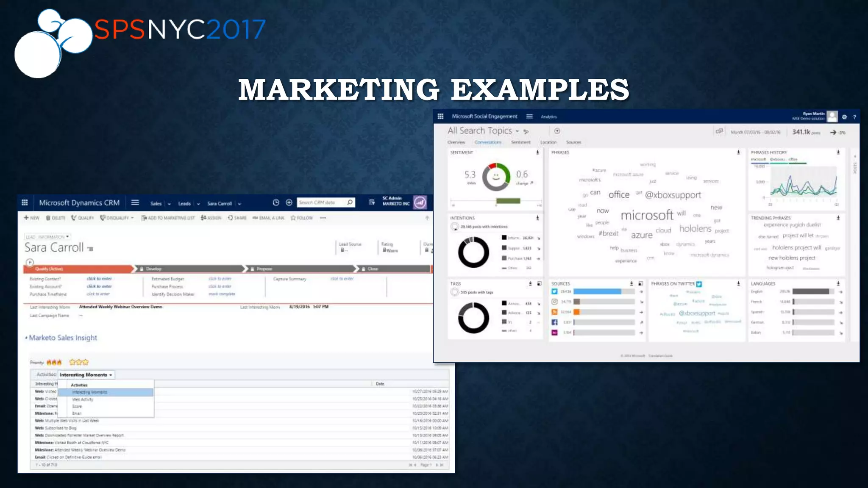Click the Propose stage in the process bar
Viewport: 868px width, 488px height.
tap(301, 269)
